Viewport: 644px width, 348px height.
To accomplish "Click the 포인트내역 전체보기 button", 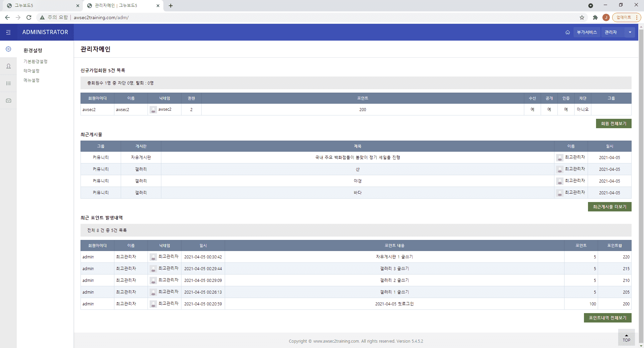I will [607, 318].
